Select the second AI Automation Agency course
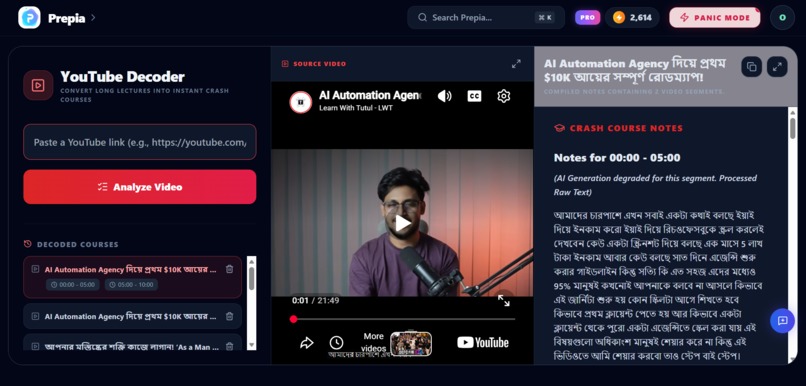This screenshot has width=806, height=386. click(133, 316)
